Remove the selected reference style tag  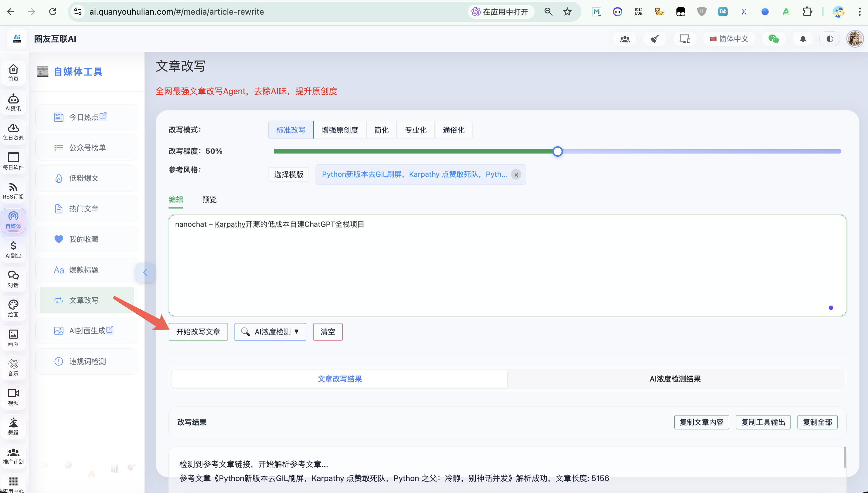(516, 175)
